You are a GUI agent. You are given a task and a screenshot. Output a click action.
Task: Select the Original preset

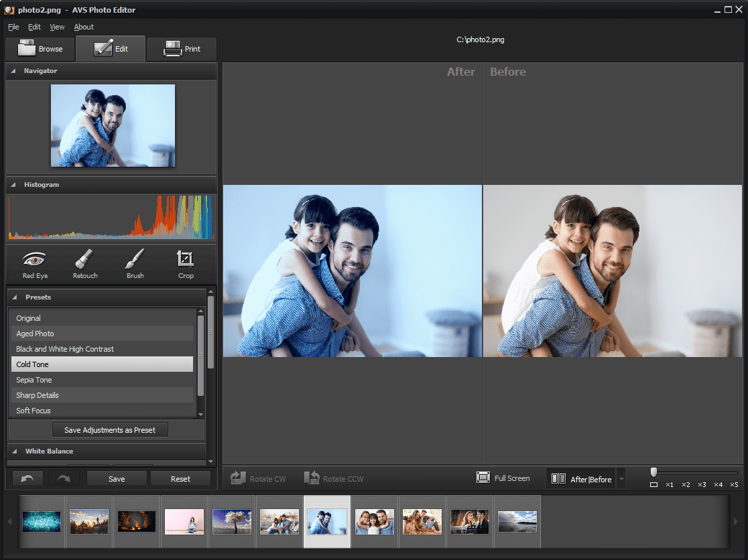[102, 318]
